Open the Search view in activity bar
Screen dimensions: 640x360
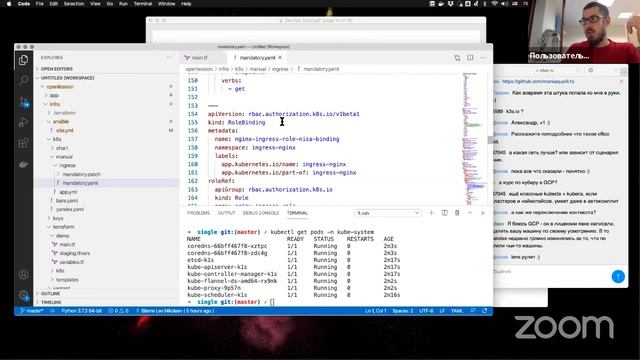coord(23,80)
